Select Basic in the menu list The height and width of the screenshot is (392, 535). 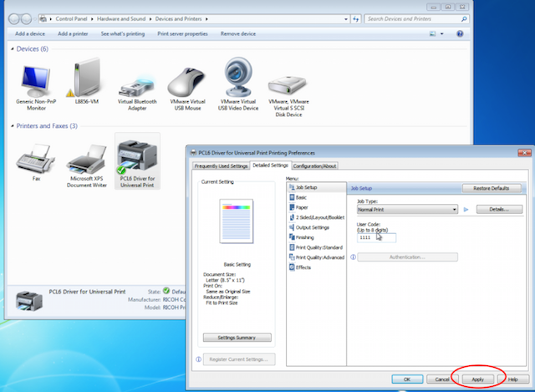(x=317, y=197)
